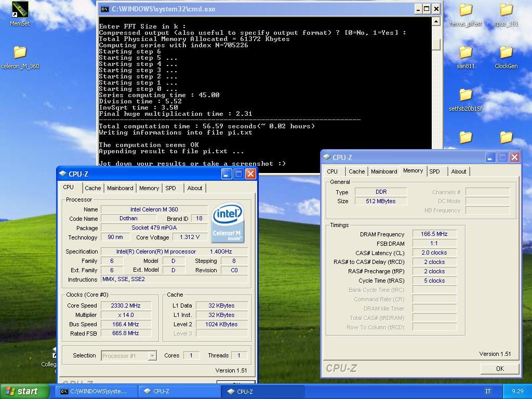Click the Core Voltage value 1.312 V

(x=190, y=237)
